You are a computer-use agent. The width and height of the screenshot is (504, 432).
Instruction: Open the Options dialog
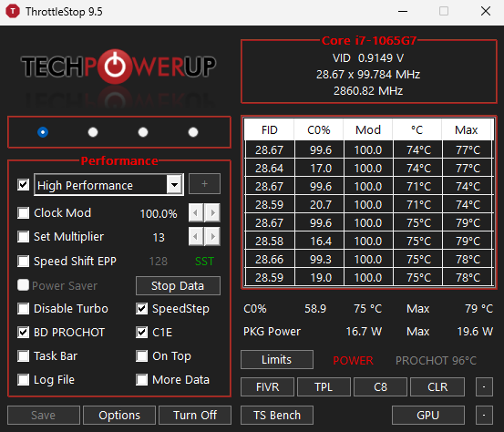tap(119, 416)
